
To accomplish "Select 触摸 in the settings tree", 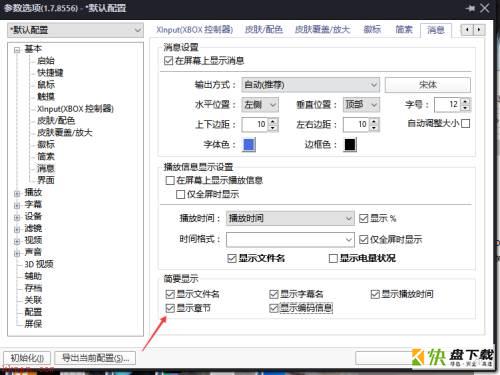I will coord(46,96).
